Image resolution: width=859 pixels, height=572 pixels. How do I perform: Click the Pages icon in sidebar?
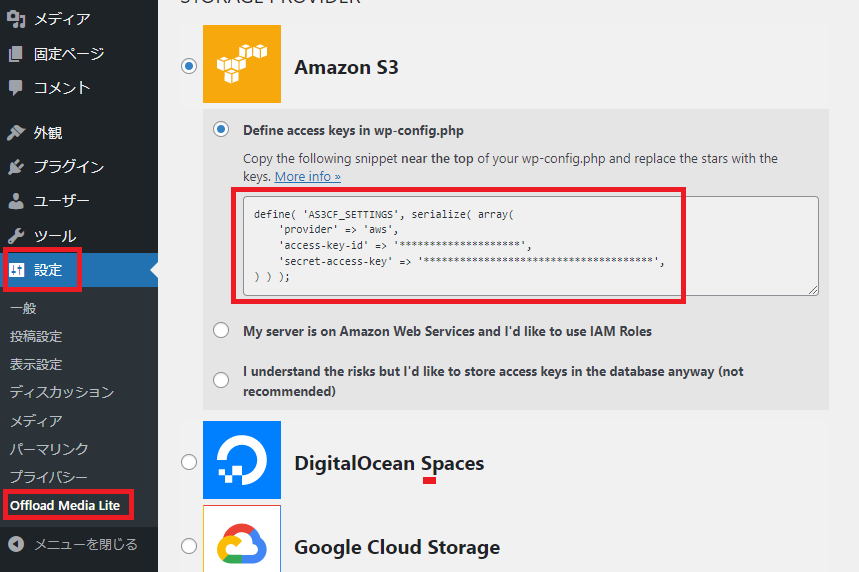(16, 54)
